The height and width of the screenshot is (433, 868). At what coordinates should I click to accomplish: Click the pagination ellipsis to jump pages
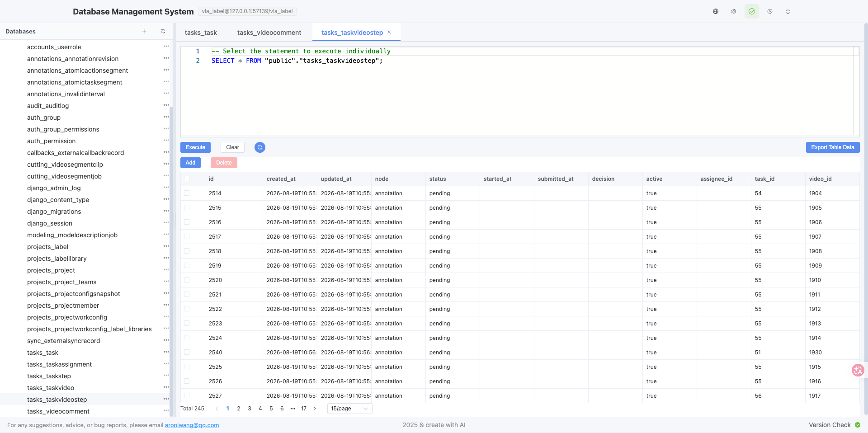tap(293, 409)
